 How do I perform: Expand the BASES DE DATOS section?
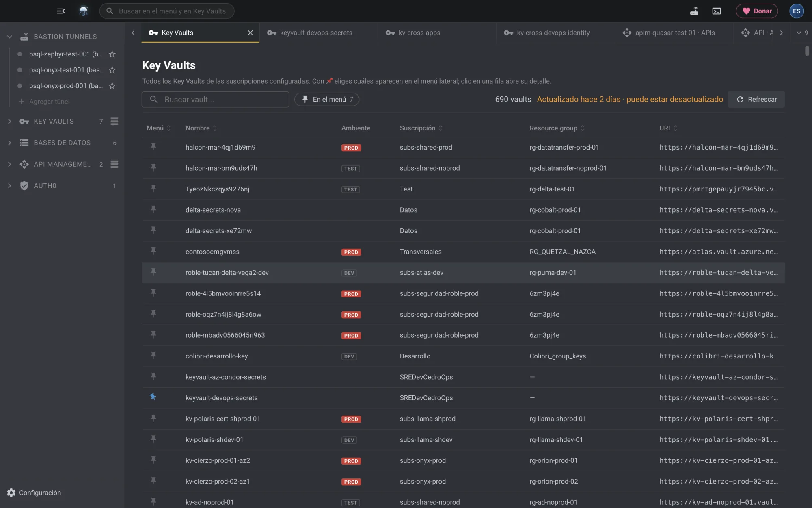click(x=10, y=143)
